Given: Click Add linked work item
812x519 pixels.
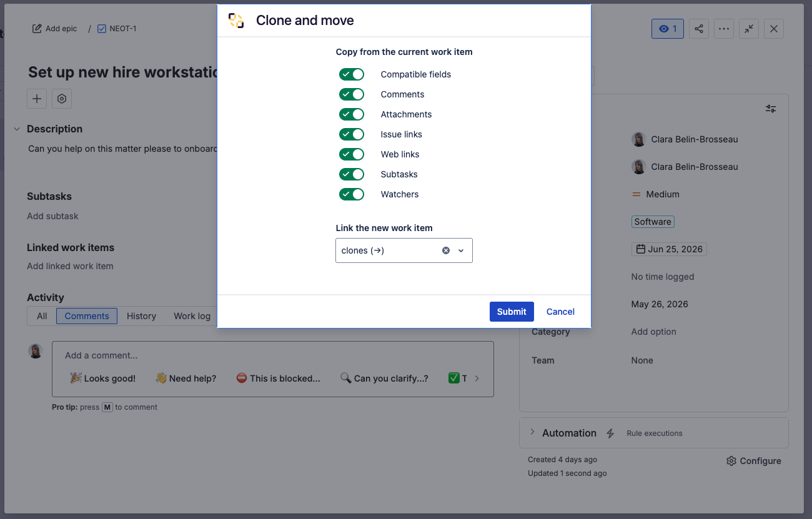Looking at the screenshot, I should point(70,266).
